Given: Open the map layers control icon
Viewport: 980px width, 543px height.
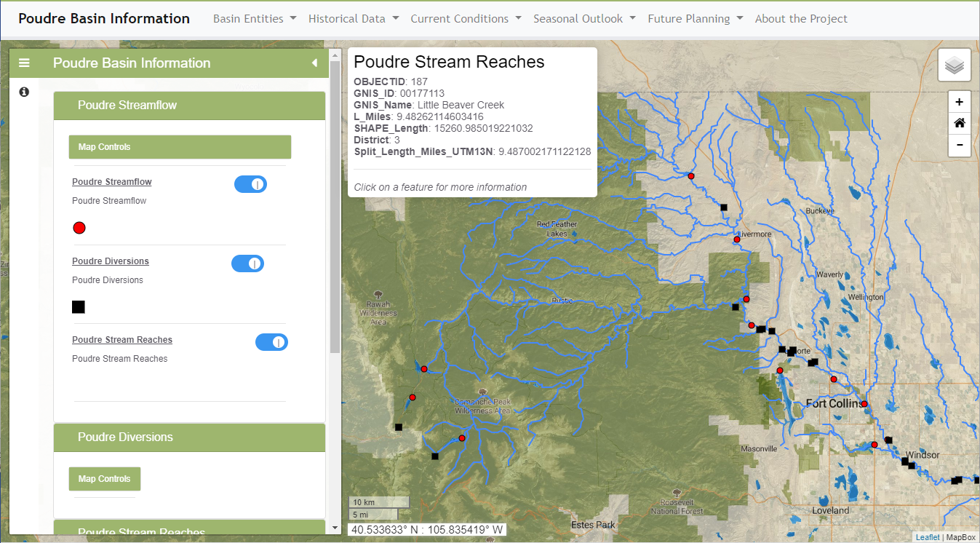Looking at the screenshot, I should (x=955, y=66).
